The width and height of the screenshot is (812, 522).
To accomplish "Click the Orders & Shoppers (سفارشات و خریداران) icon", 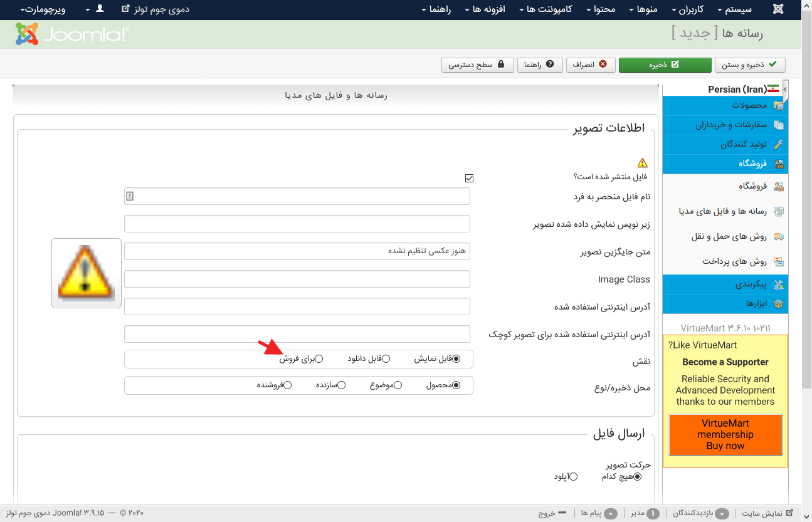I will (778, 125).
